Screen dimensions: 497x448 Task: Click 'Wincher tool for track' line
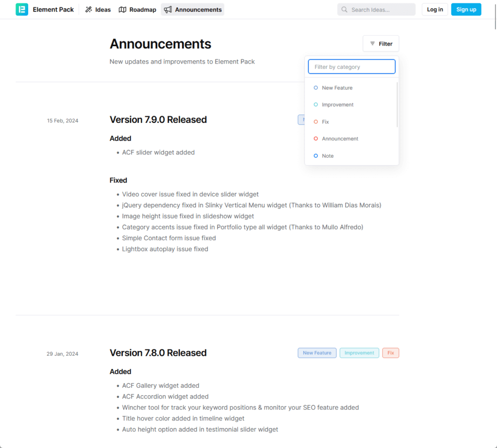(240, 407)
